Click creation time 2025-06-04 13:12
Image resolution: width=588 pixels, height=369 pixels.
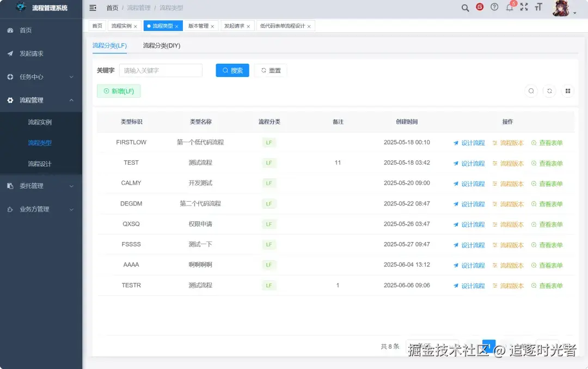(x=407, y=265)
